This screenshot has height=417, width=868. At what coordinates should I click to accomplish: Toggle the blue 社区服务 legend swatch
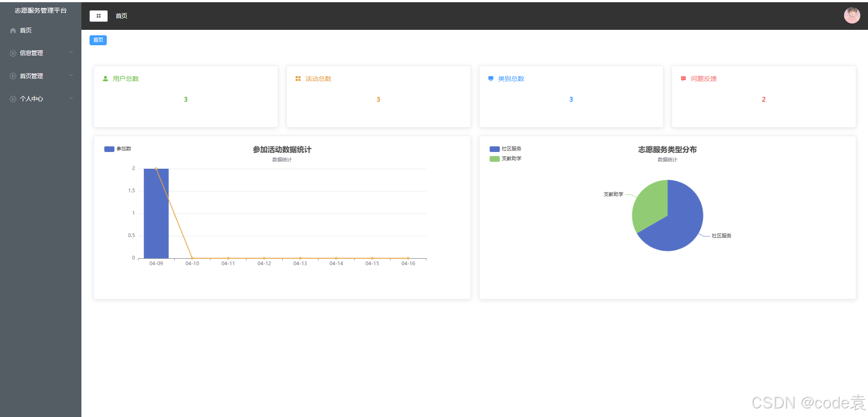[494, 149]
